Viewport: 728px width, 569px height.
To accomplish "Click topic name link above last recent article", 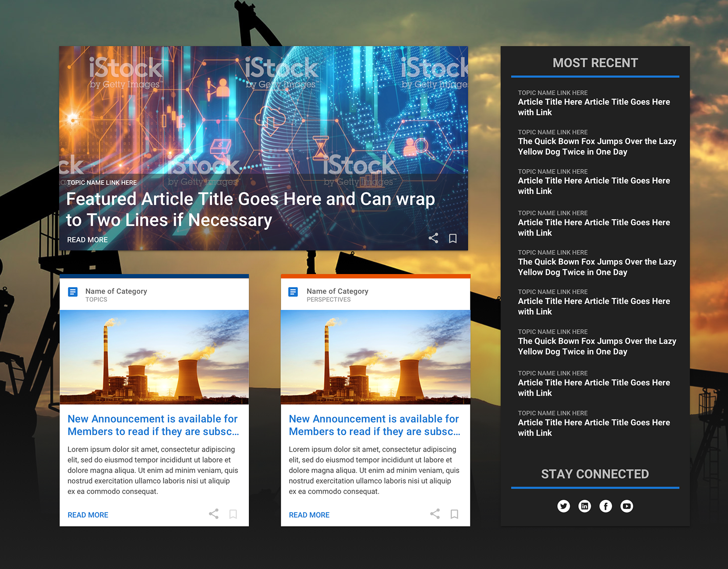I will pos(553,413).
